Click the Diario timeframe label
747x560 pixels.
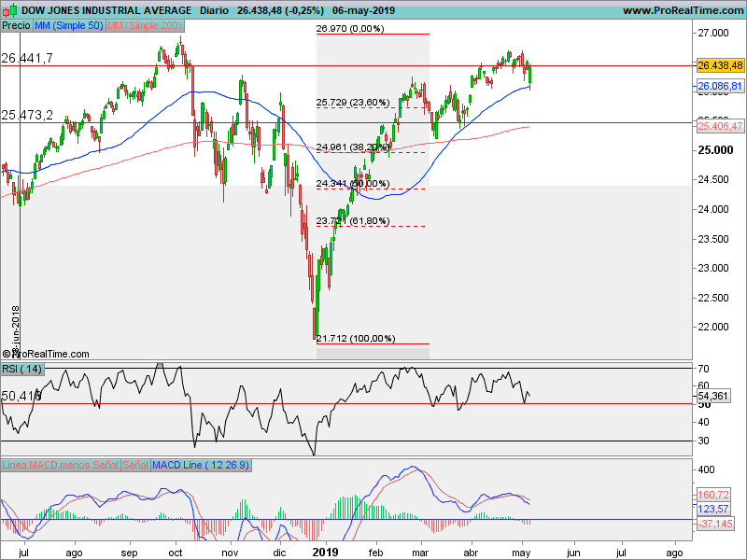[214, 10]
